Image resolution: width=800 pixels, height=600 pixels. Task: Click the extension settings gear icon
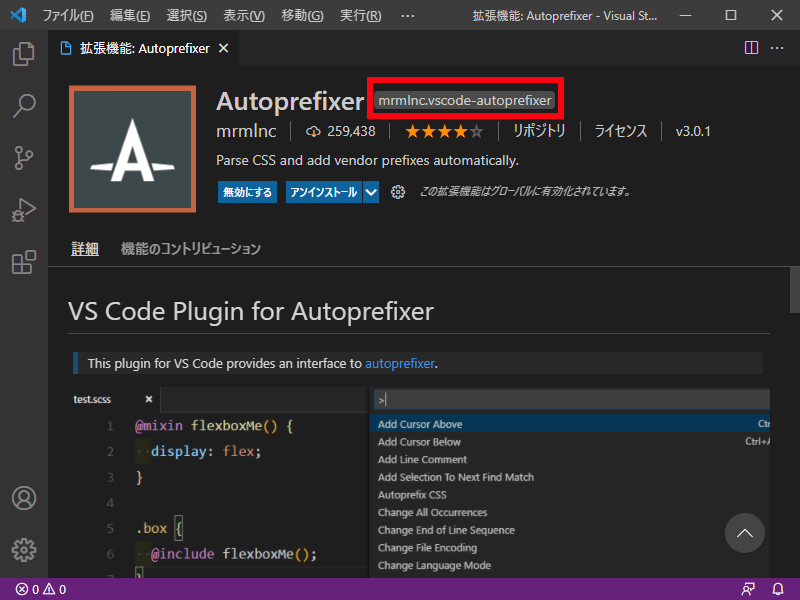pyautogui.click(x=398, y=192)
